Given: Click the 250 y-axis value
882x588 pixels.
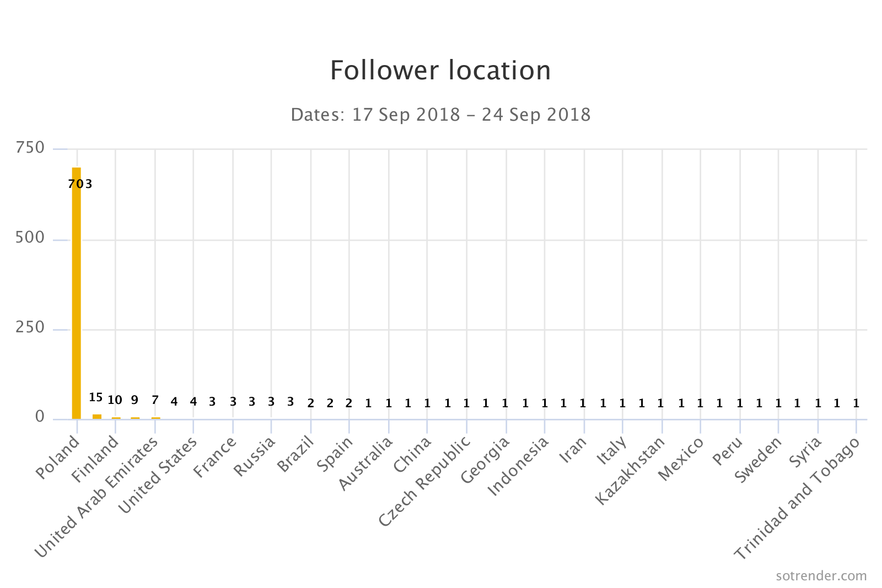Looking at the screenshot, I should point(30,328).
